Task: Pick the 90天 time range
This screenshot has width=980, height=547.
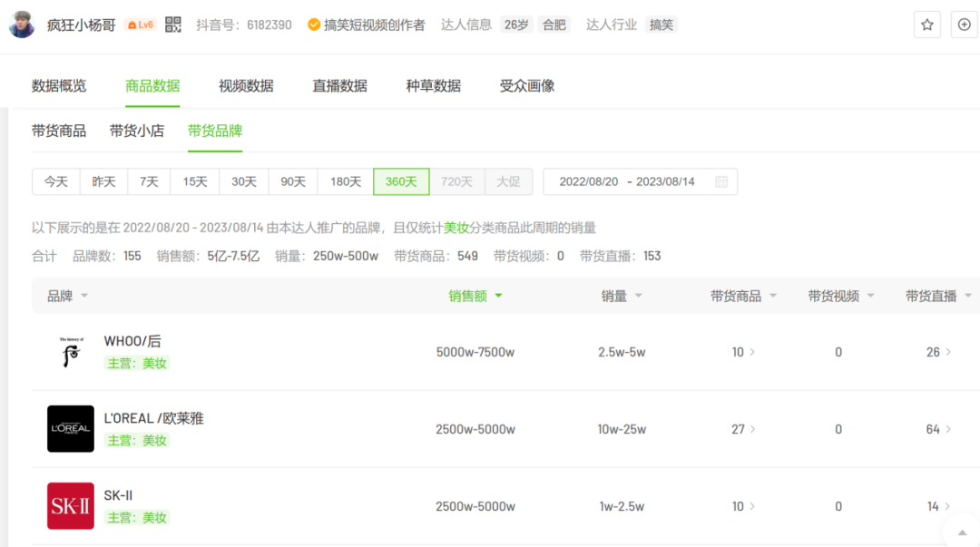Action: [293, 182]
